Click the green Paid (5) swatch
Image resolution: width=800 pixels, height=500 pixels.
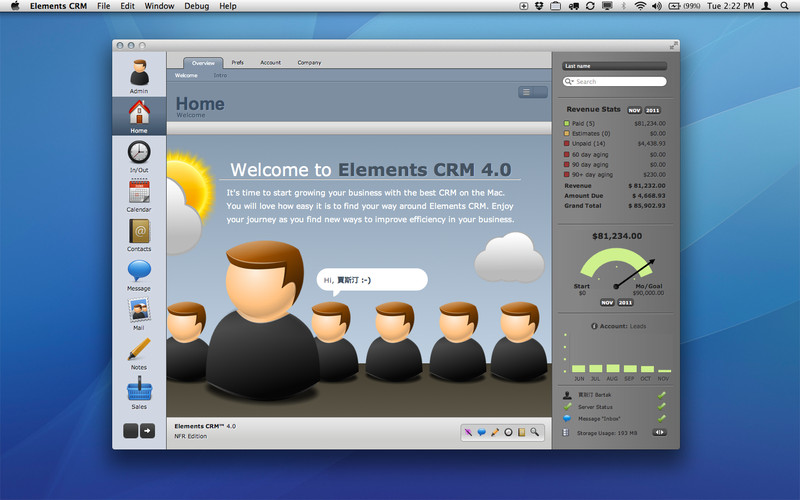click(x=566, y=123)
